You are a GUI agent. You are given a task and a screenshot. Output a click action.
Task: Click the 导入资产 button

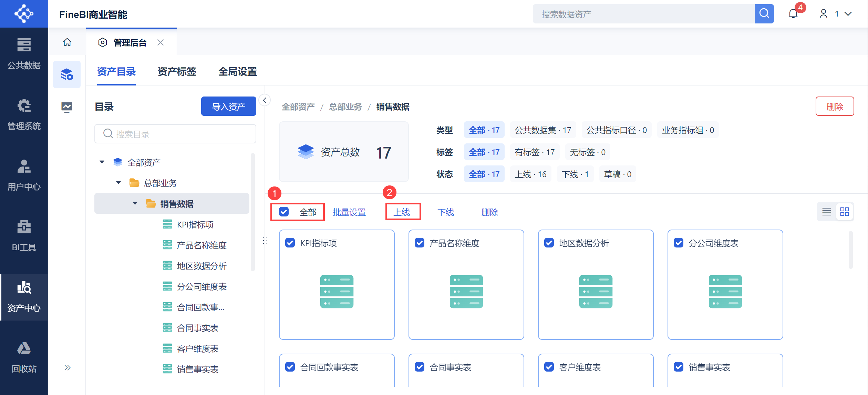pyautogui.click(x=229, y=107)
